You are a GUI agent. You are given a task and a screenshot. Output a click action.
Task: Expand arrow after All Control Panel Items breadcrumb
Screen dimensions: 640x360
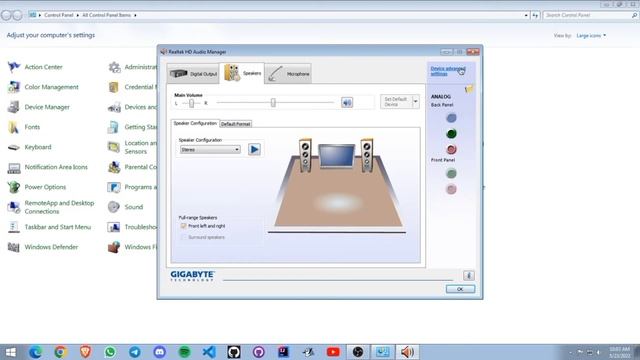coord(135,15)
